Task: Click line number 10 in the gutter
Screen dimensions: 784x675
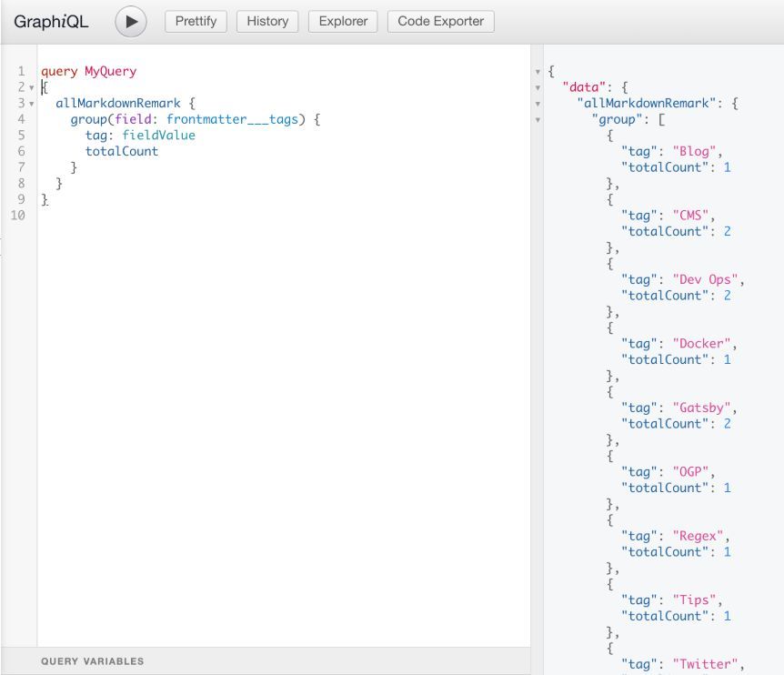Action: click(x=18, y=216)
